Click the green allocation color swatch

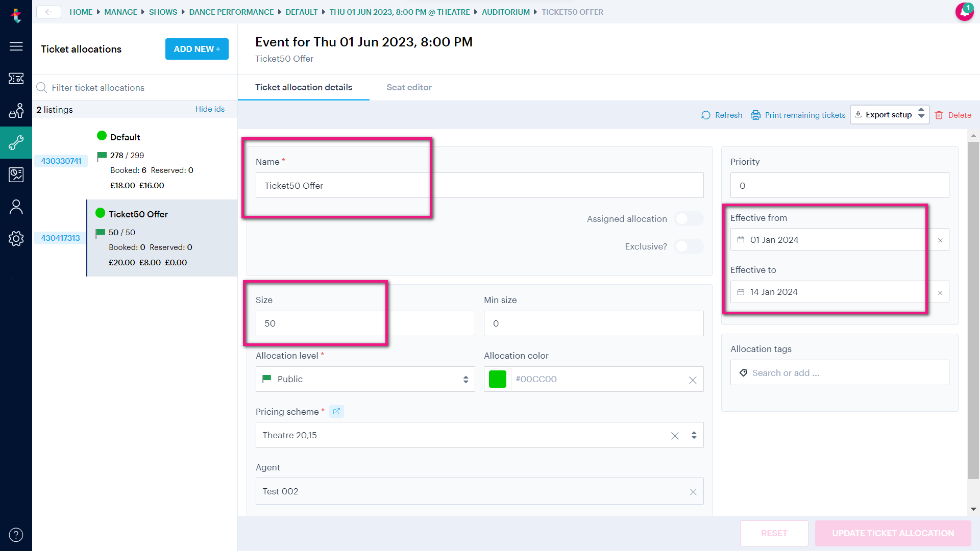(497, 379)
